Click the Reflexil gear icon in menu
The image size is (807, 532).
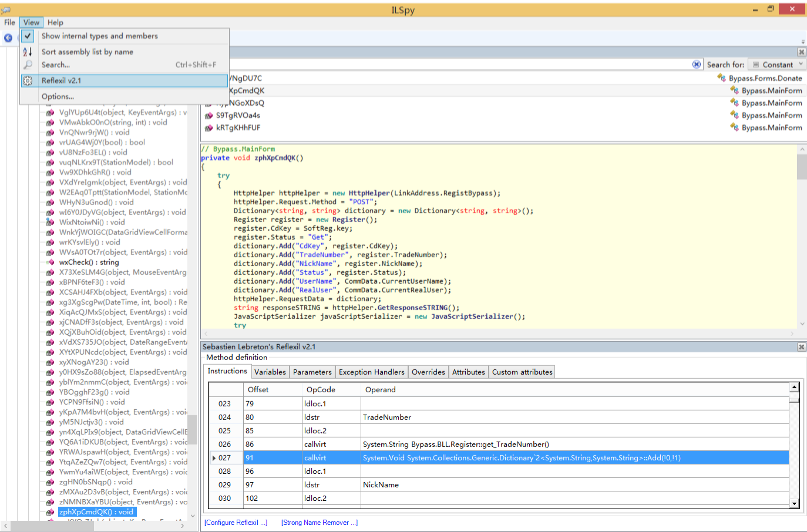point(28,81)
